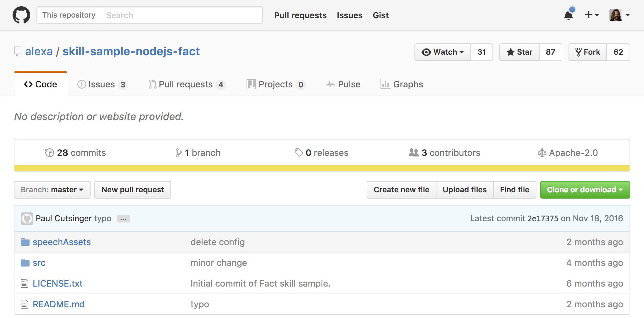Open LICENSE.txt file
644x318 pixels.
click(x=58, y=283)
